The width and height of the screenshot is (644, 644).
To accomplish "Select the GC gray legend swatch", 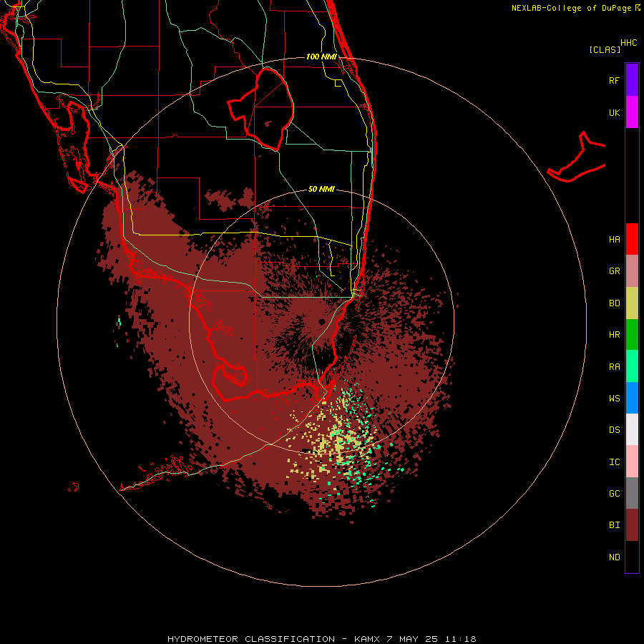I will [632, 493].
